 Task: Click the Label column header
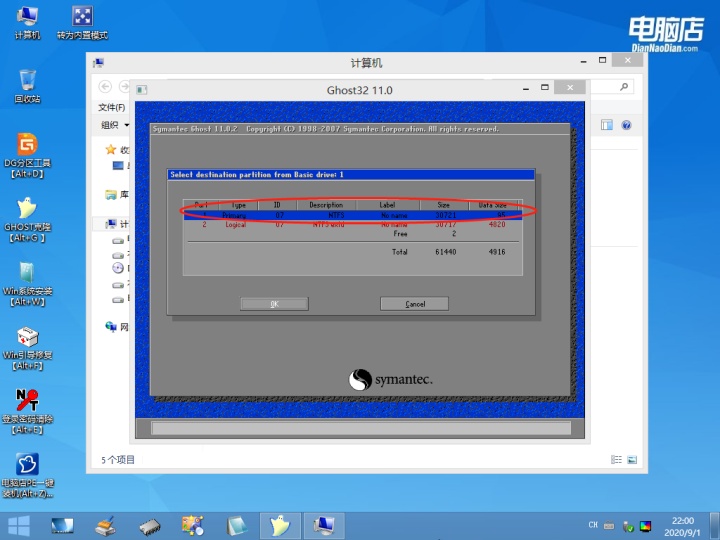[387, 205]
